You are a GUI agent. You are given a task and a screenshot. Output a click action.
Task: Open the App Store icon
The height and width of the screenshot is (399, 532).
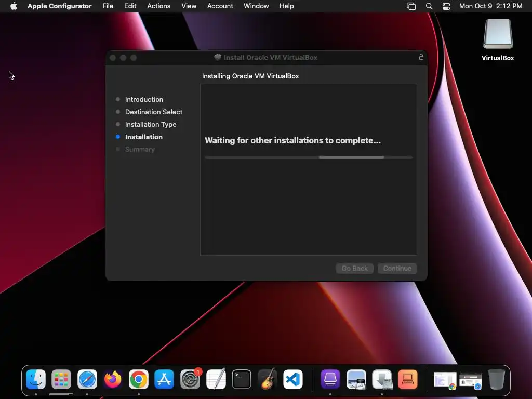click(x=164, y=379)
